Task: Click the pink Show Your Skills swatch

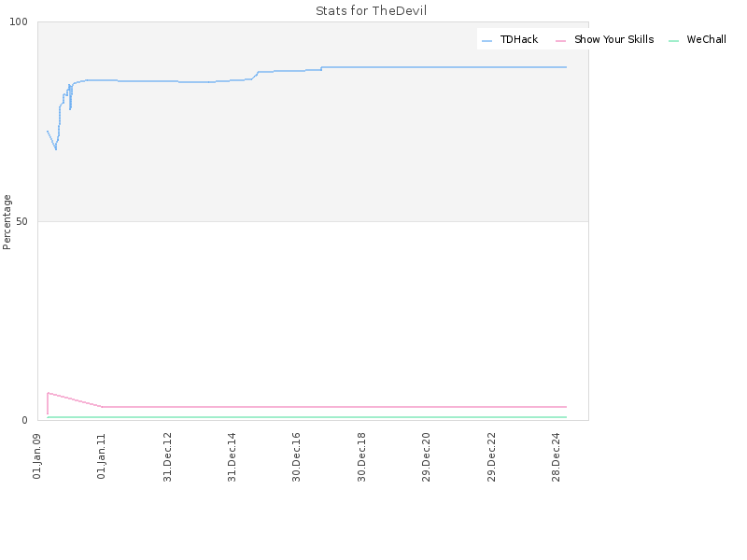Action: click(561, 41)
